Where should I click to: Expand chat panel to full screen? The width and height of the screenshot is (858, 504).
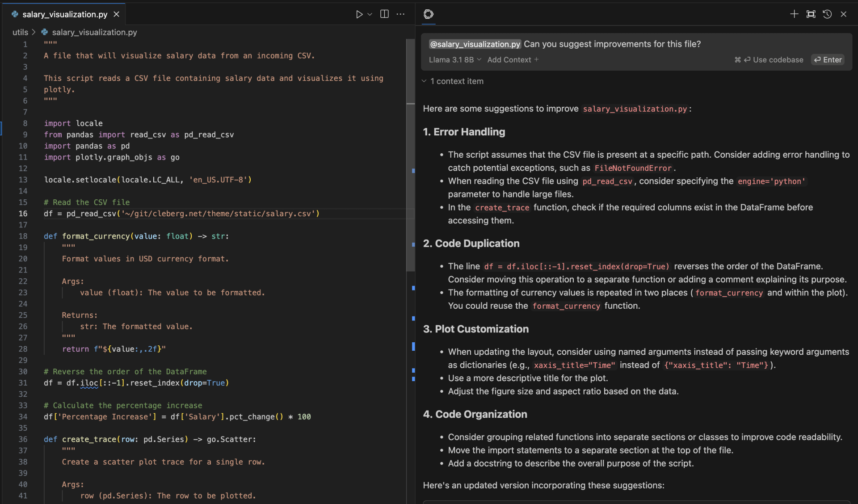[x=811, y=14]
